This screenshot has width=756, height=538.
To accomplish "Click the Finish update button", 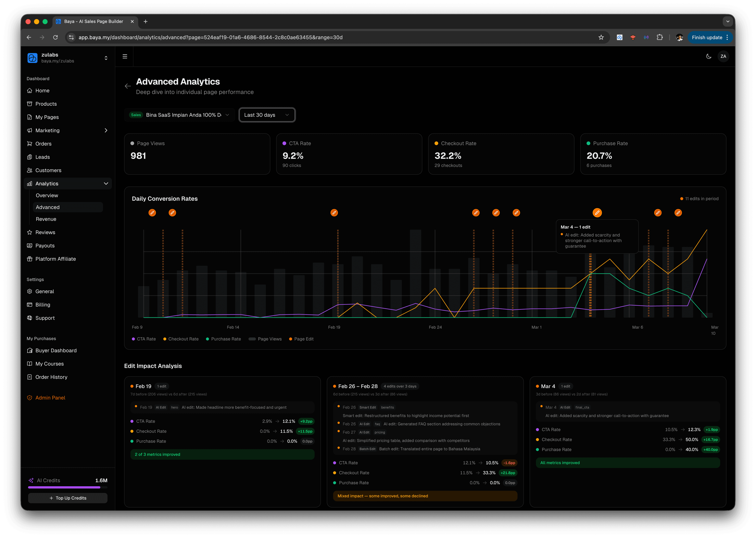I will [708, 37].
